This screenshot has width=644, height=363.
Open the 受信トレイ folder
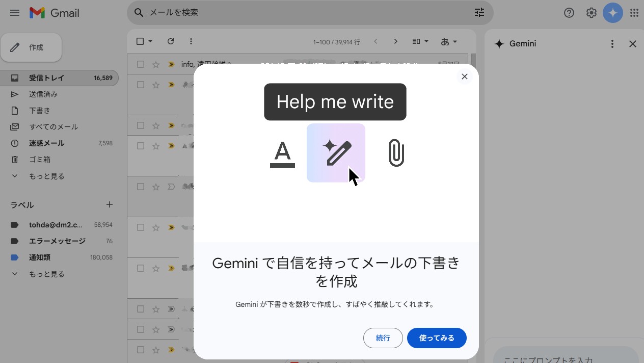pos(46,78)
